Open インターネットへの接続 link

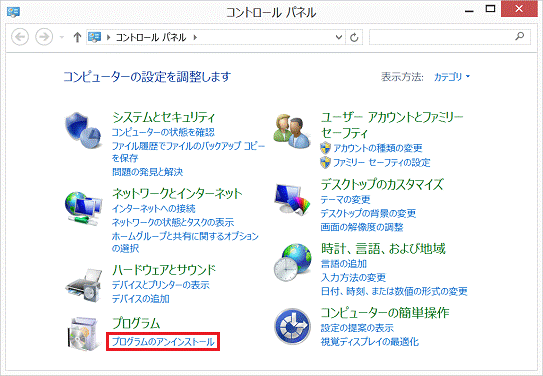point(153,208)
